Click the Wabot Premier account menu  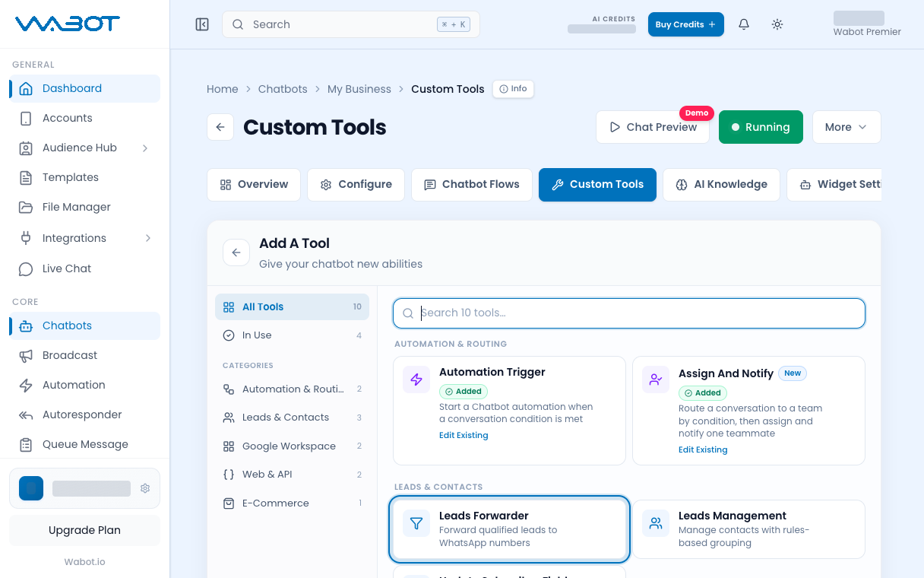click(x=866, y=24)
